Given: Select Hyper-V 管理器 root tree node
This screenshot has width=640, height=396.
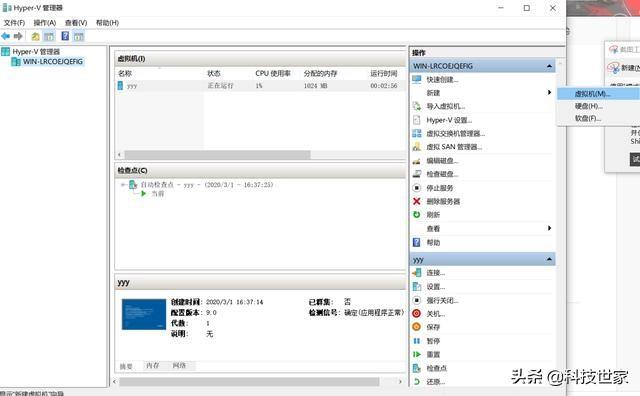Looking at the screenshot, I should pos(36,52).
